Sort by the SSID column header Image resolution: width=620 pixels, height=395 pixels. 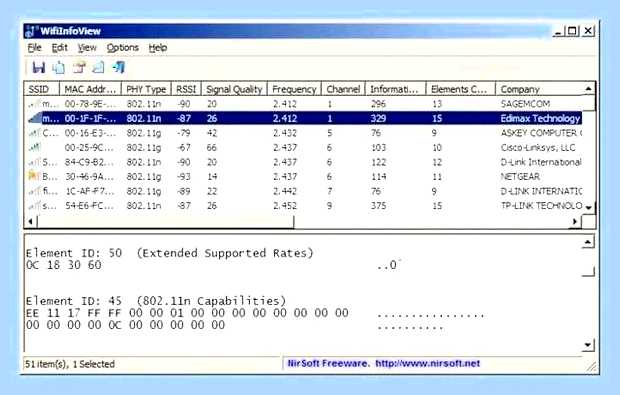click(x=42, y=89)
